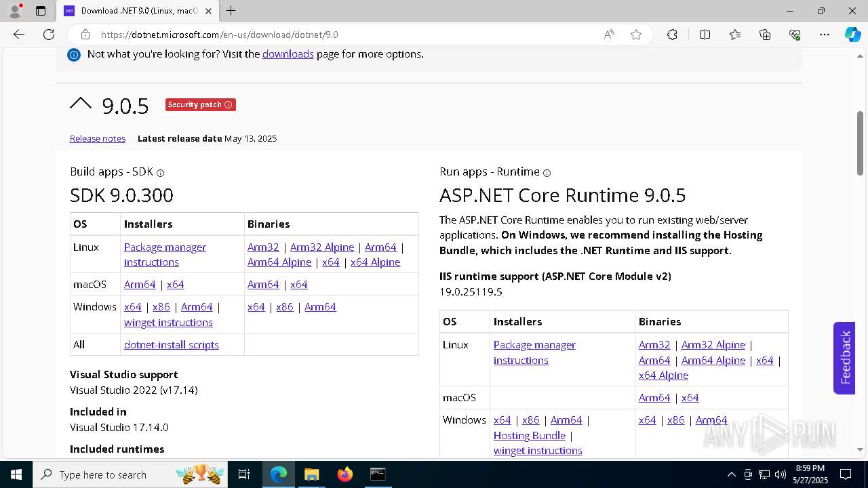Open Settings and more ellipsis menu
The image size is (868, 488).
point(825,35)
